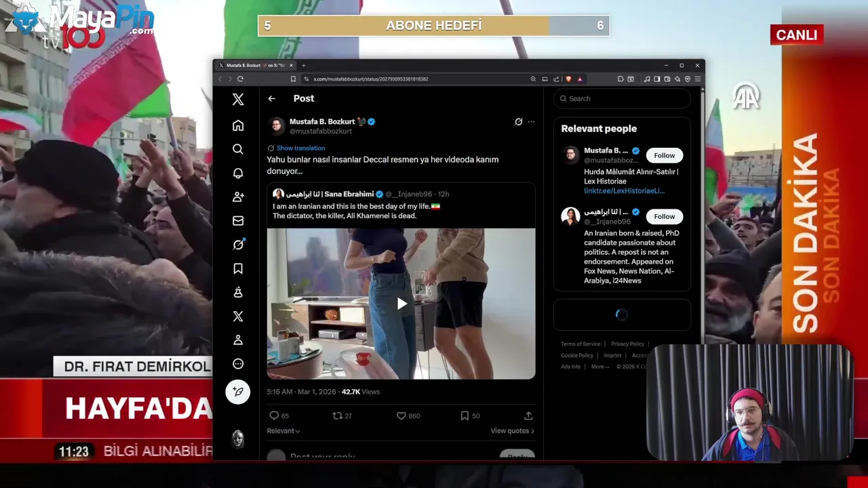Click Grok explain icon on the post header
Image resolution: width=868 pixels, height=488 pixels.
519,122
